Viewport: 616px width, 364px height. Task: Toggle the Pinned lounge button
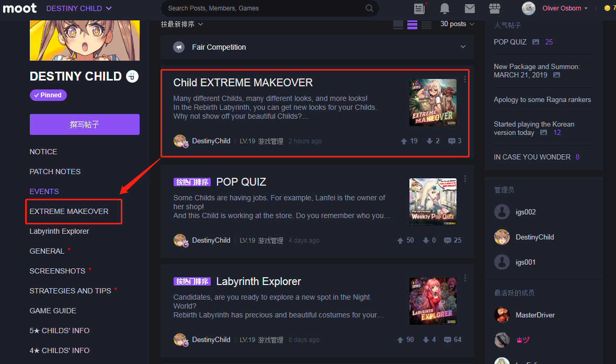(48, 95)
